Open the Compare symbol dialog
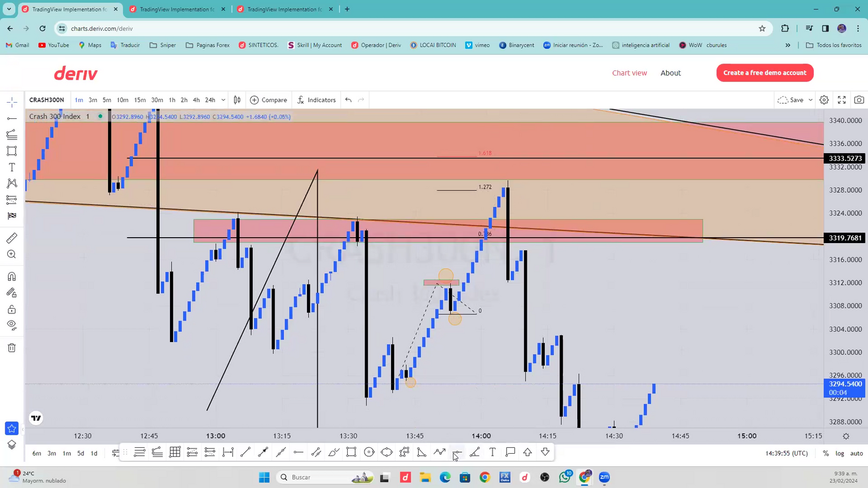This screenshot has height=488, width=868. (269, 100)
